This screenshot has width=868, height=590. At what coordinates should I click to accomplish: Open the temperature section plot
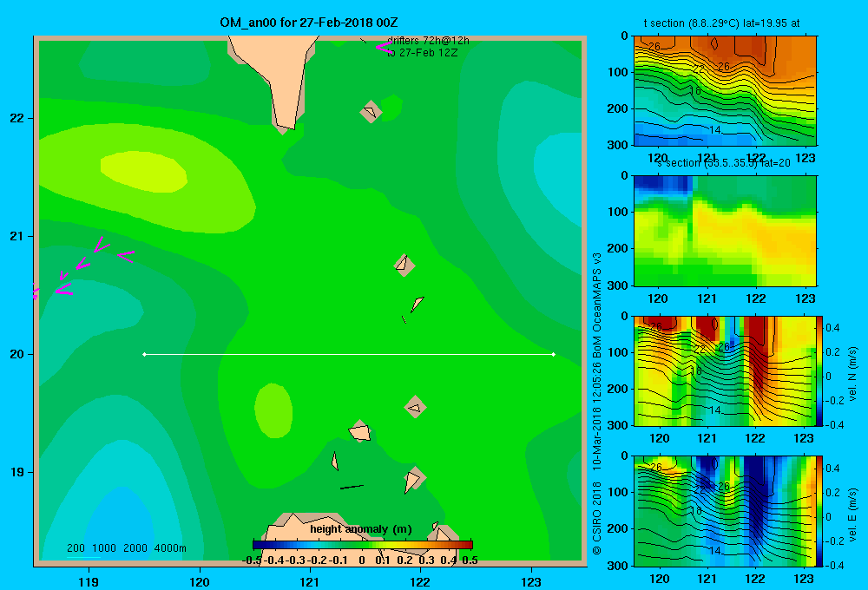coord(725,91)
